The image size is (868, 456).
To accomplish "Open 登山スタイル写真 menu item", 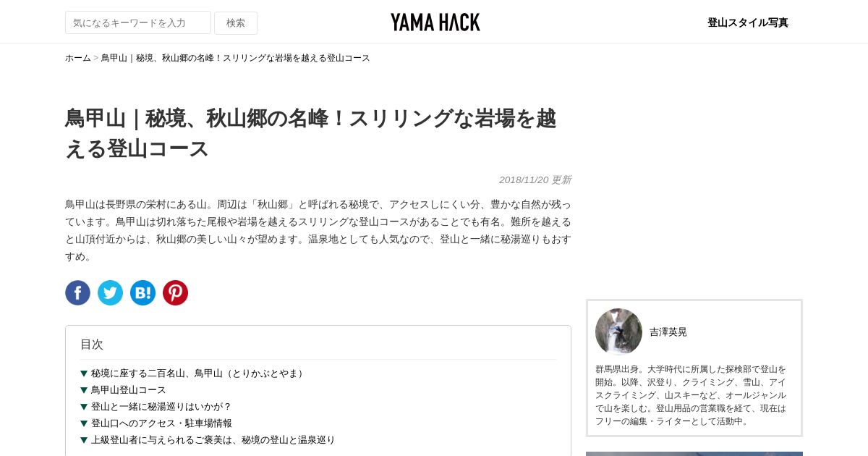I will (748, 22).
